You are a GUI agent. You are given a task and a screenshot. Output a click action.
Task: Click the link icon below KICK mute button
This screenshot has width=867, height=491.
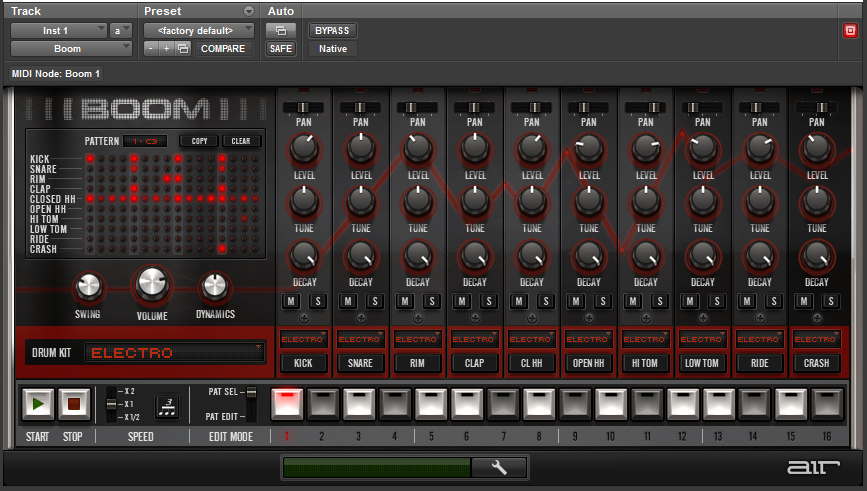tap(304, 318)
